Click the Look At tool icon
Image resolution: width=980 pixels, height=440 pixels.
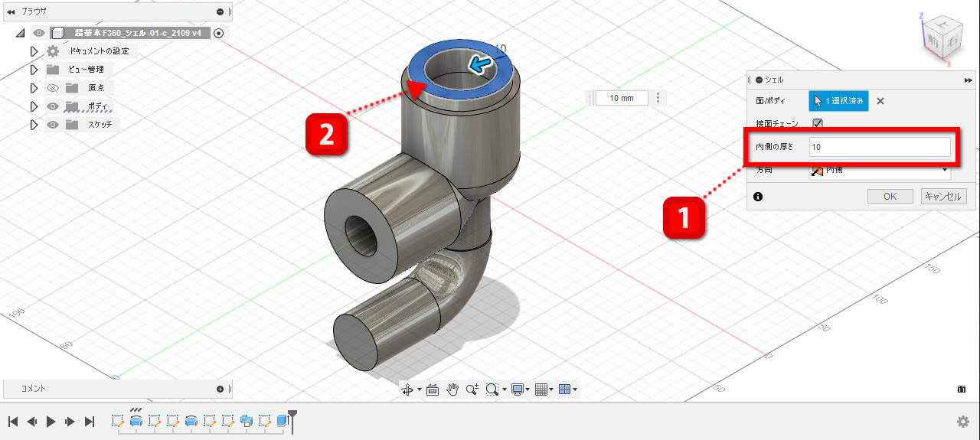433,389
